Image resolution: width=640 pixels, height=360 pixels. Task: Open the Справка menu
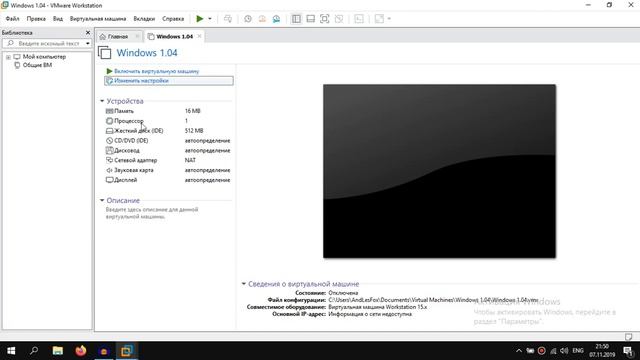(173, 19)
